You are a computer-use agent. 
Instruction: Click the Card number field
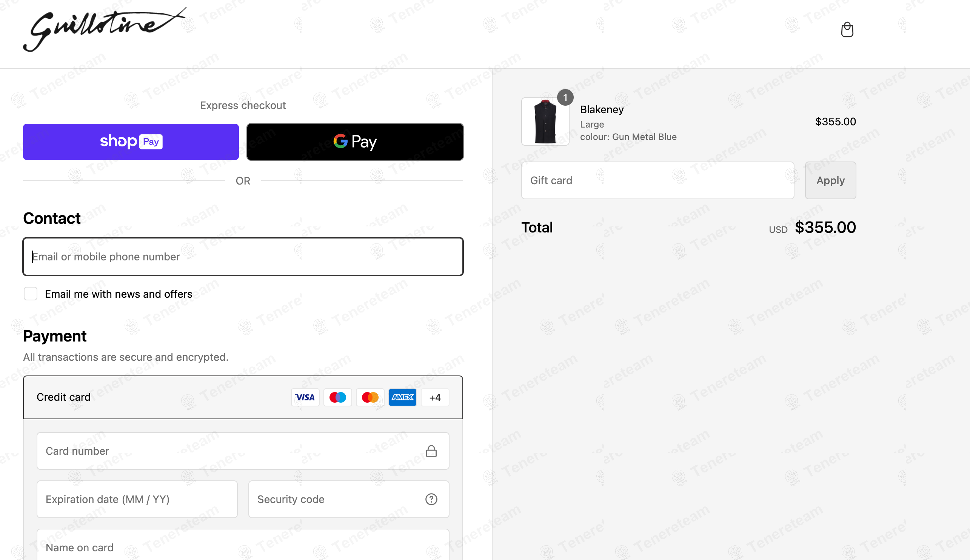pyautogui.click(x=243, y=451)
